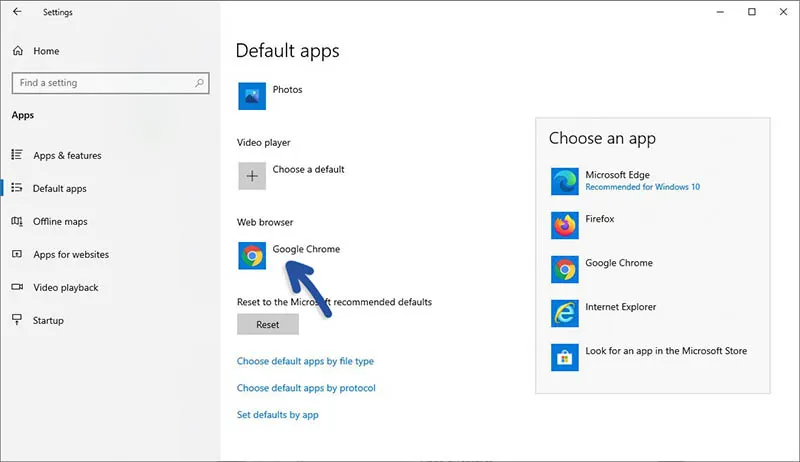Open Apps & features in sidebar
This screenshot has width=800, height=462.
tap(66, 156)
